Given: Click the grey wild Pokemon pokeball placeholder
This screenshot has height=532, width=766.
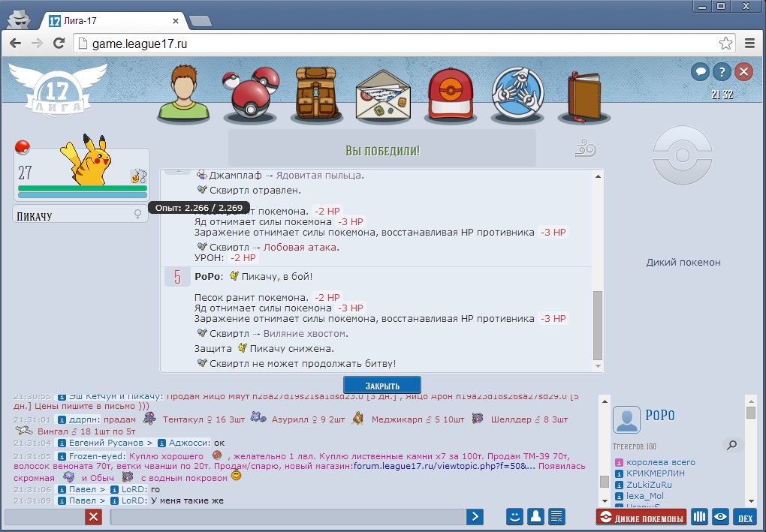Looking at the screenshot, I should tap(683, 155).
